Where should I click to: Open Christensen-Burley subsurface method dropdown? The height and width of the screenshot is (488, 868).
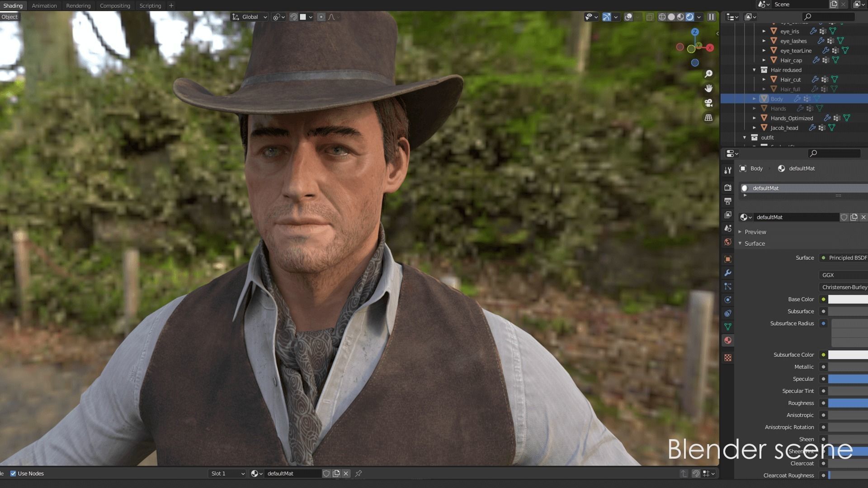pyautogui.click(x=844, y=287)
